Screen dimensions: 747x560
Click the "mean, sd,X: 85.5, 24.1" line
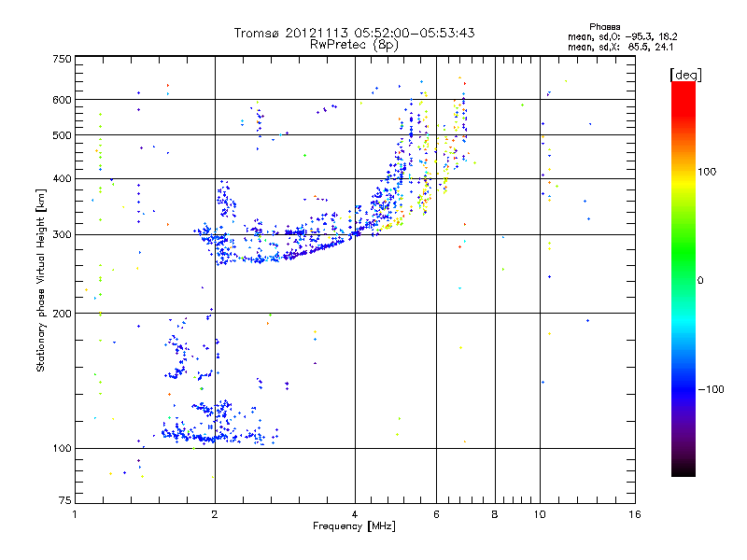tap(620, 47)
